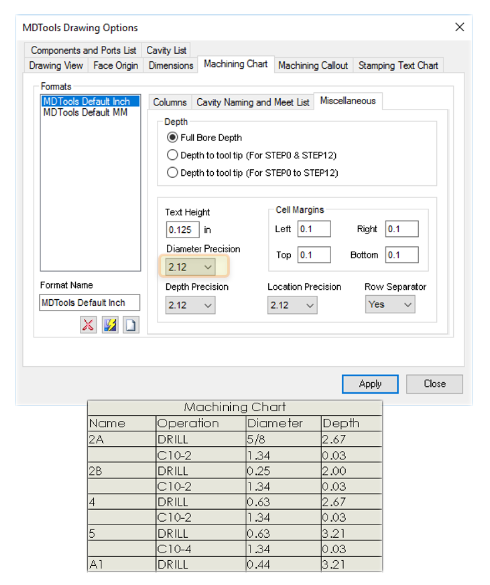Switch to Cavity Naming and Meet List tab
490x585 pixels.
(x=253, y=102)
